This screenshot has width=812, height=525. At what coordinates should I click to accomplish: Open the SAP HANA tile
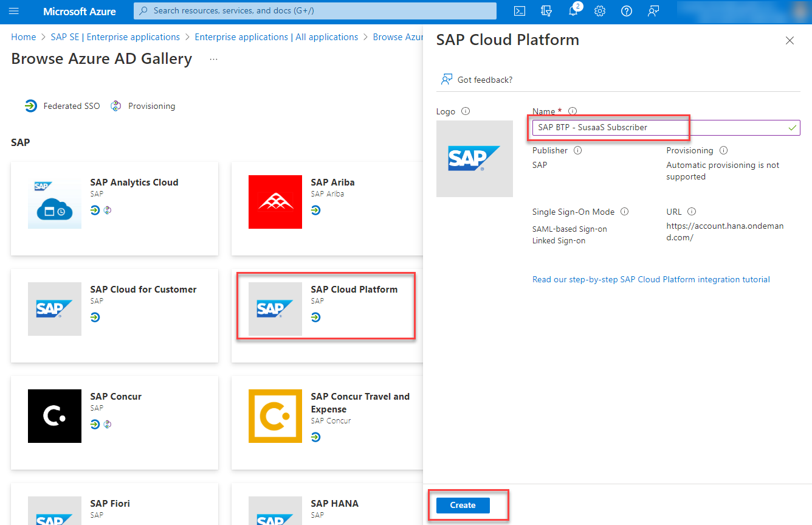pyautogui.click(x=327, y=504)
